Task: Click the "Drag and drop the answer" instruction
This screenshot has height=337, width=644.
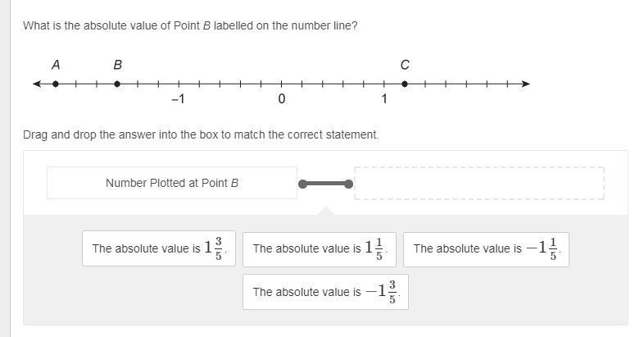Action: click(x=201, y=134)
